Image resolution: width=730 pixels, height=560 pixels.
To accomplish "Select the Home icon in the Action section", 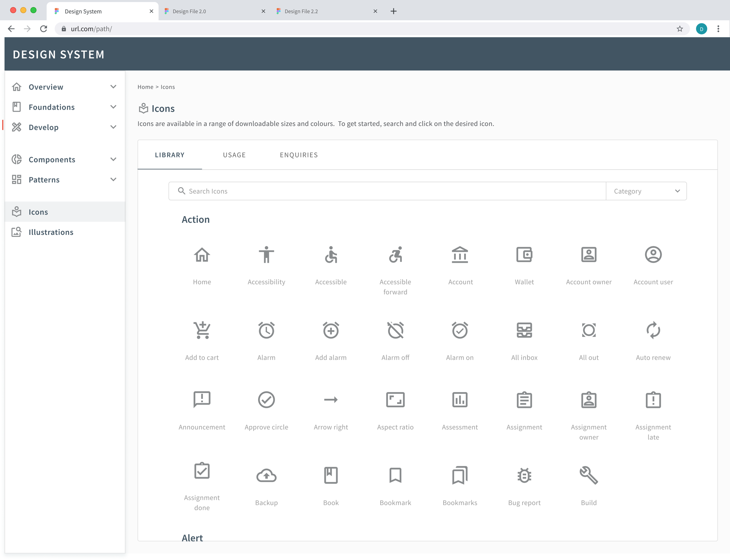I will 201,255.
